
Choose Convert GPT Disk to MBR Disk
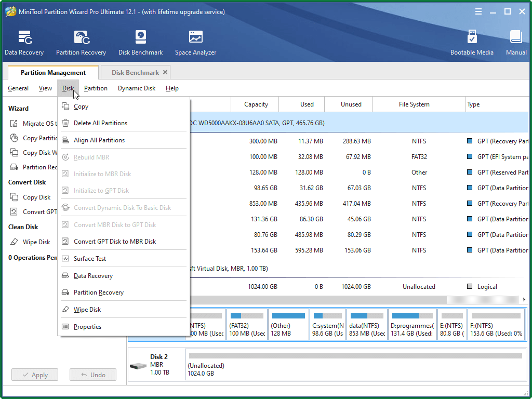tap(124, 242)
